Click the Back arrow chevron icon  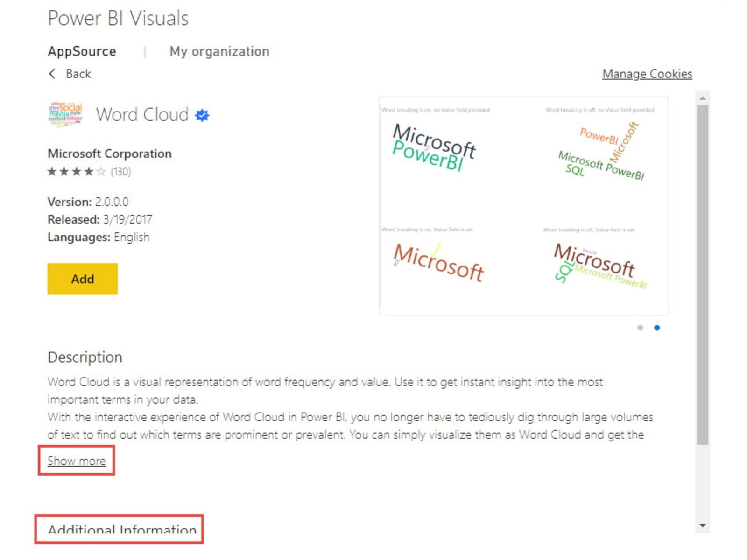coord(52,74)
